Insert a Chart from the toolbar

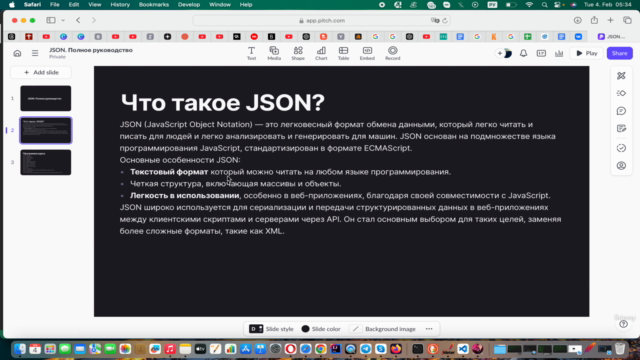[321, 53]
